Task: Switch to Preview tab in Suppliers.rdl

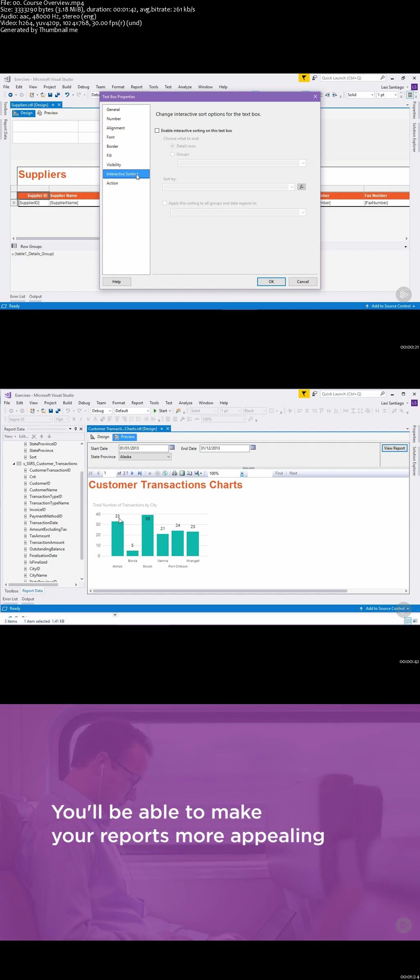Action: 48,113
